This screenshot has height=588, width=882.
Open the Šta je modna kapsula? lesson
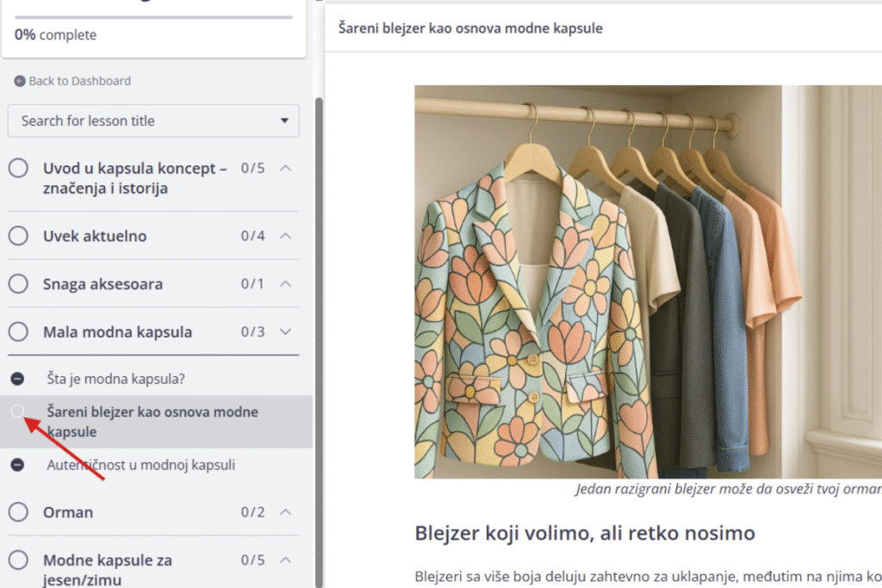[x=116, y=379]
